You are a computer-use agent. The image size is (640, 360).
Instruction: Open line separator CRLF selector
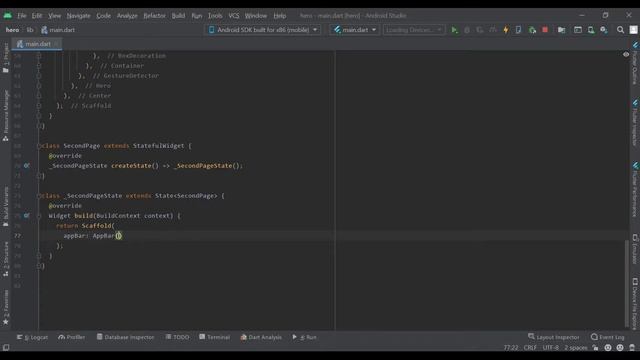coord(530,348)
